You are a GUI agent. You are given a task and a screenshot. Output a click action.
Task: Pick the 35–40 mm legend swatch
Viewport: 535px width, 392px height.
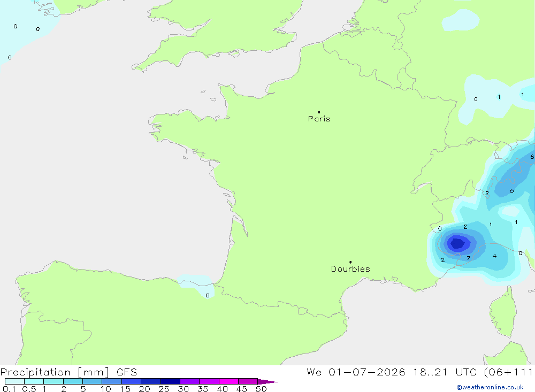pyautogui.click(x=209, y=381)
